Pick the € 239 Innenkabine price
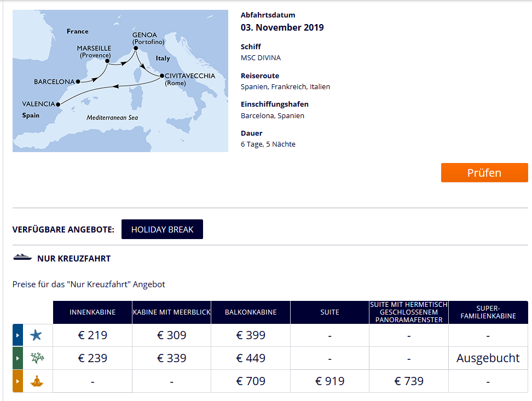The image size is (532, 401). 92,358
